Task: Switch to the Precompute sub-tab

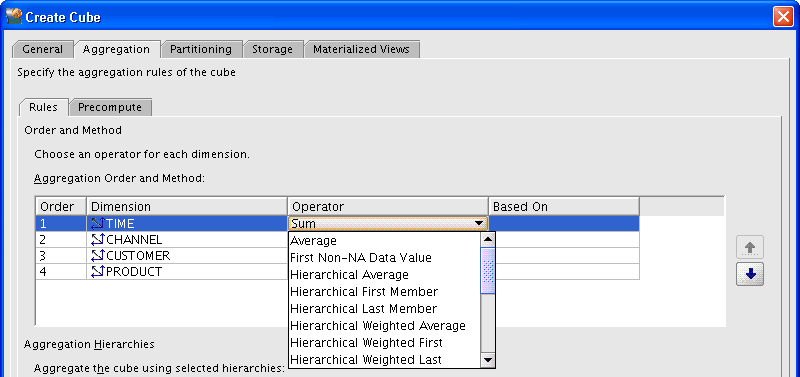Action: 110,108
